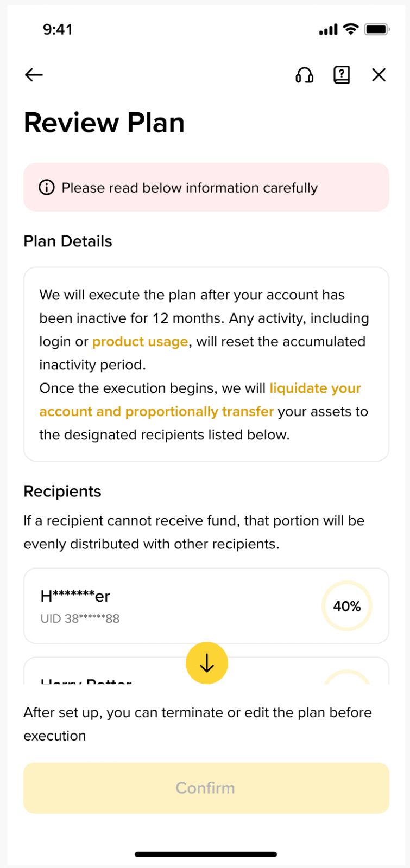This screenshot has height=868, width=410.
Task: Open the partially visible Harry Potter card
Action: coord(206,671)
